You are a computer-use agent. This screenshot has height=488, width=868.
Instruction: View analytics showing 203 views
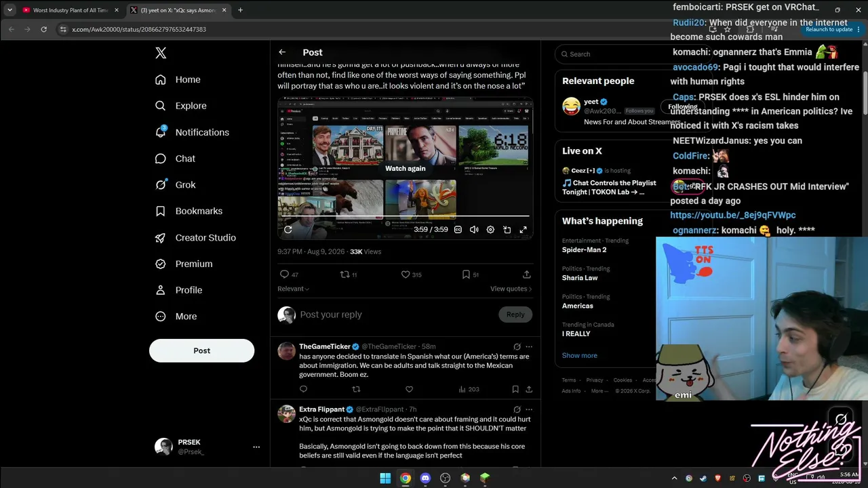[469, 389]
